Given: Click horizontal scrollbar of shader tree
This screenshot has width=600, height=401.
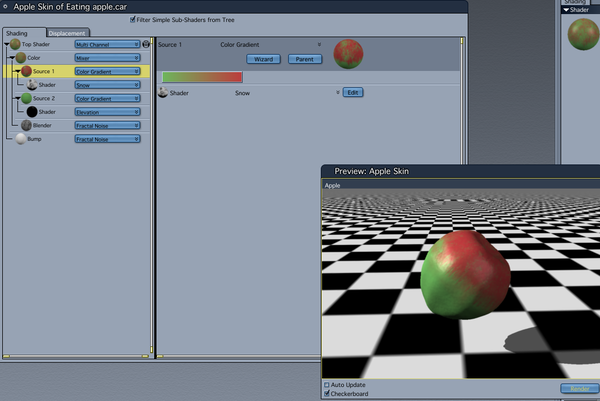Looking at the screenshot, I should (x=76, y=356).
